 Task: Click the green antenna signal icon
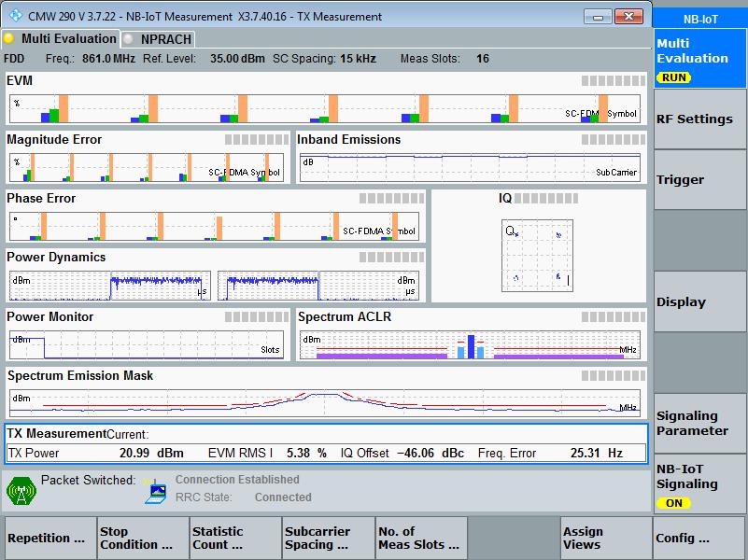coord(21,490)
